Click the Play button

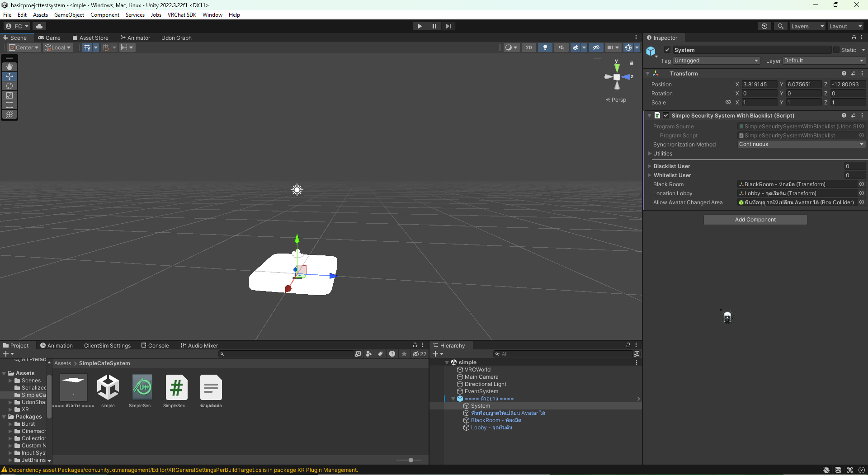pyautogui.click(x=420, y=26)
